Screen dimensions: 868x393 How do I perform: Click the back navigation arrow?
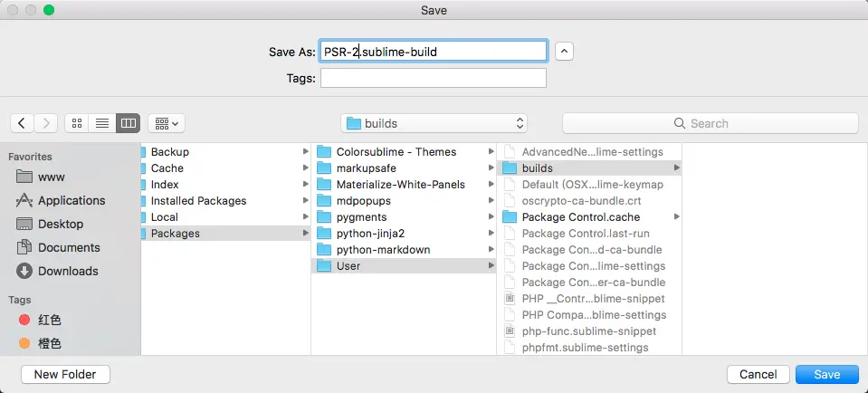(23, 123)
